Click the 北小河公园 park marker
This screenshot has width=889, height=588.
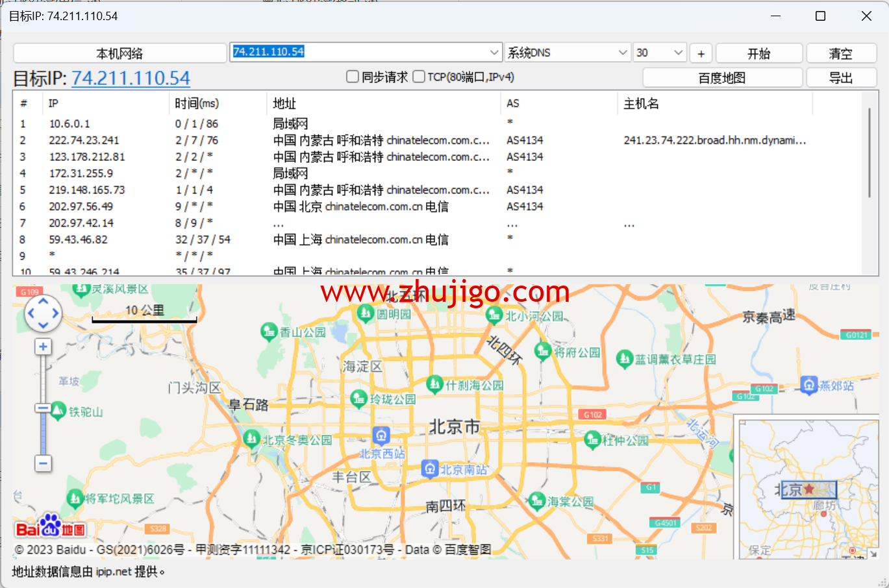pos(494,315)
